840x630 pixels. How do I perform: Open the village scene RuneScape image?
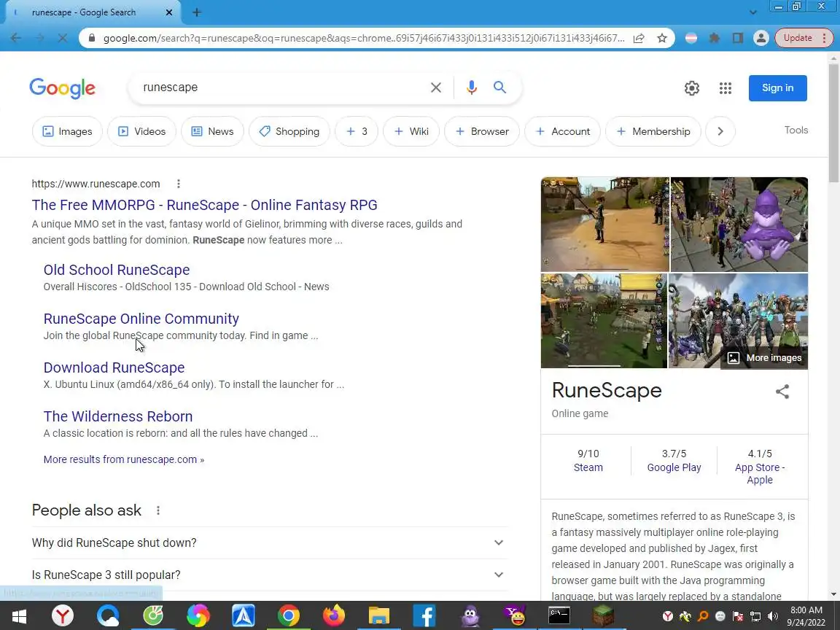click(x=604, y=321)
